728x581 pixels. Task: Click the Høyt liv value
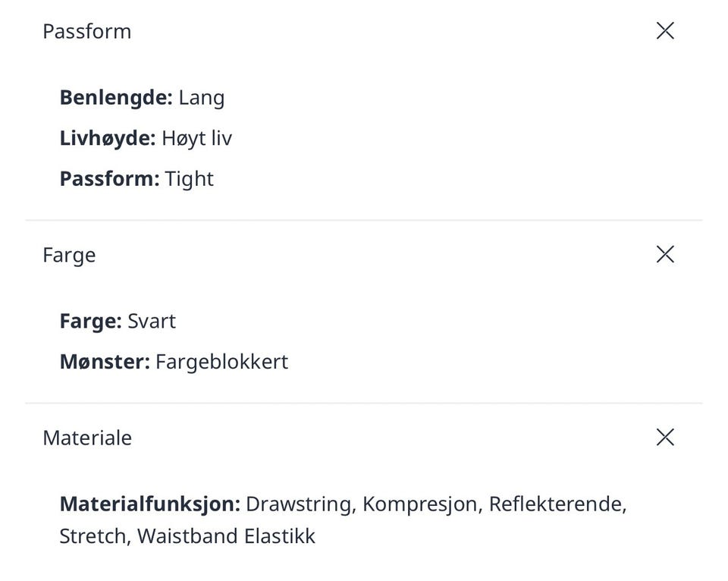[x=196, y=139]
